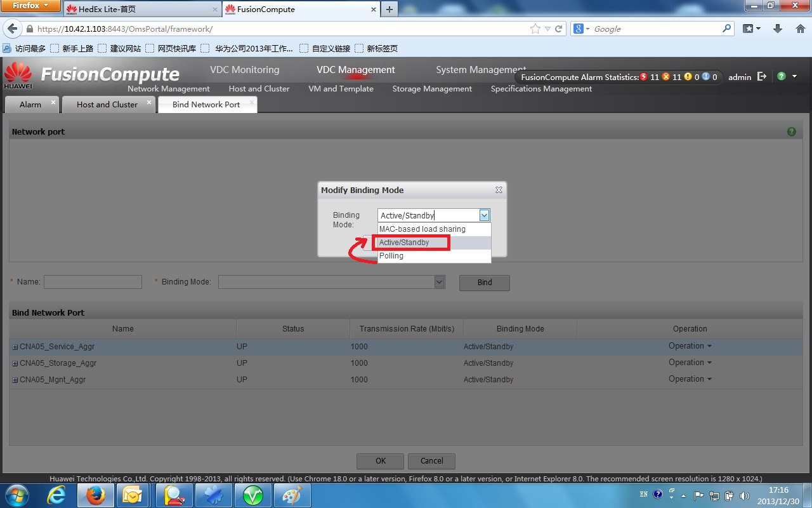Open the 访问最多 bookmark
Screen dimensions: 812x508
pyautogui.click(x=24, y=48)
